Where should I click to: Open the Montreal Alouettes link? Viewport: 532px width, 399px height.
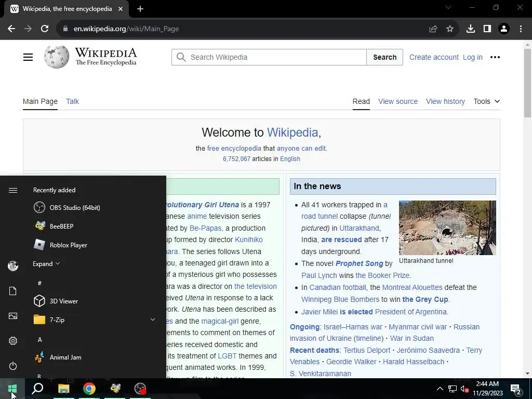412,287
